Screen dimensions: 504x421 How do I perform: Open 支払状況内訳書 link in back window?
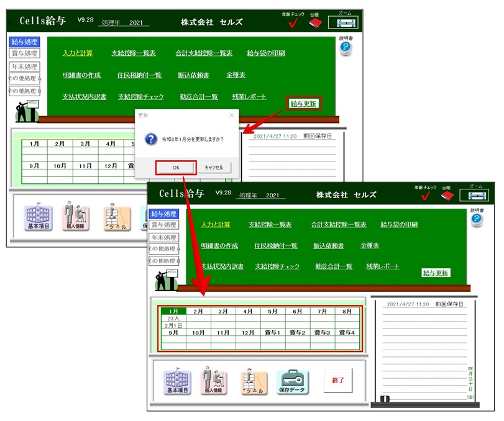pos(85,97)
